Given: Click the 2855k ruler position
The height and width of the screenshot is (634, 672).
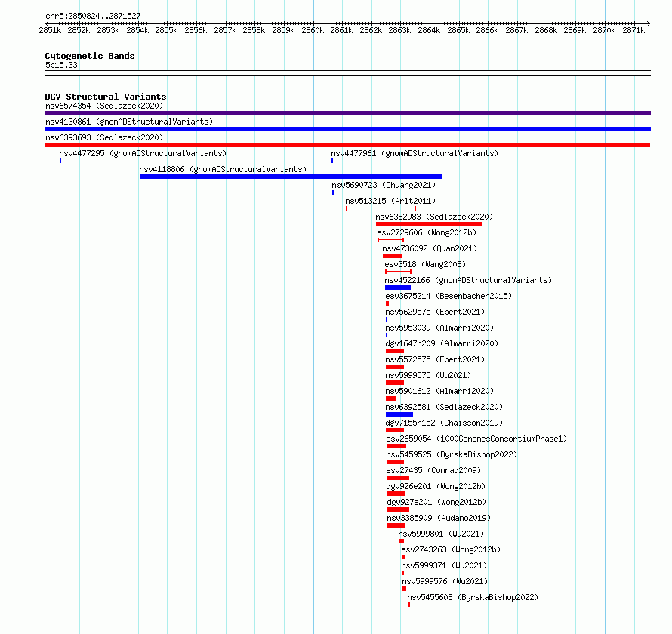Looking at the screenshot, I should (166, 30).
